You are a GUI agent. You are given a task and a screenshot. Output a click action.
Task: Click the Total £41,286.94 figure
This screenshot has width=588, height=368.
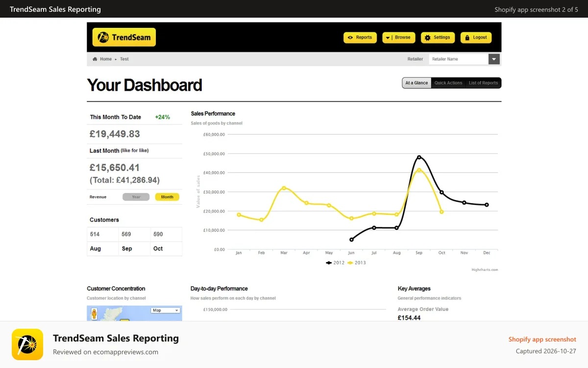click(124, 180)
